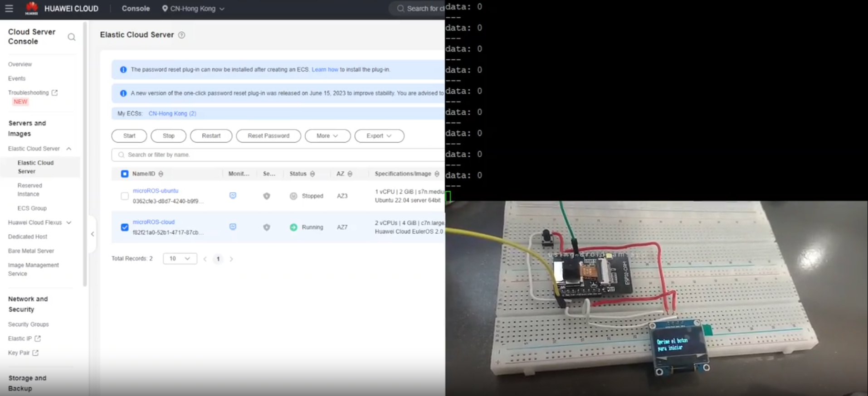This screenshot has height=396, width=868.
Task: Click the Restart button
Action: tap(211, 136)
